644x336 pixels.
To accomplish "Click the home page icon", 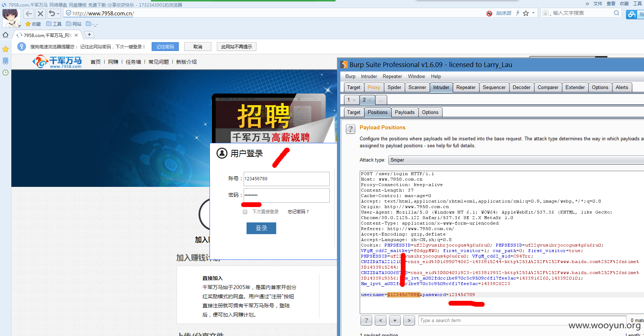I will 5,35.
